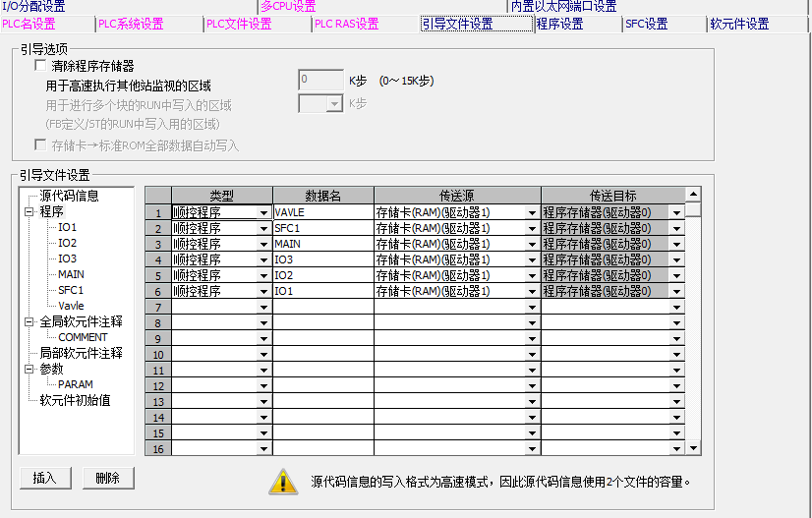Open row 1 类型 dropdown
This screenshot has height=518, width=812.
tap(263, 212)
